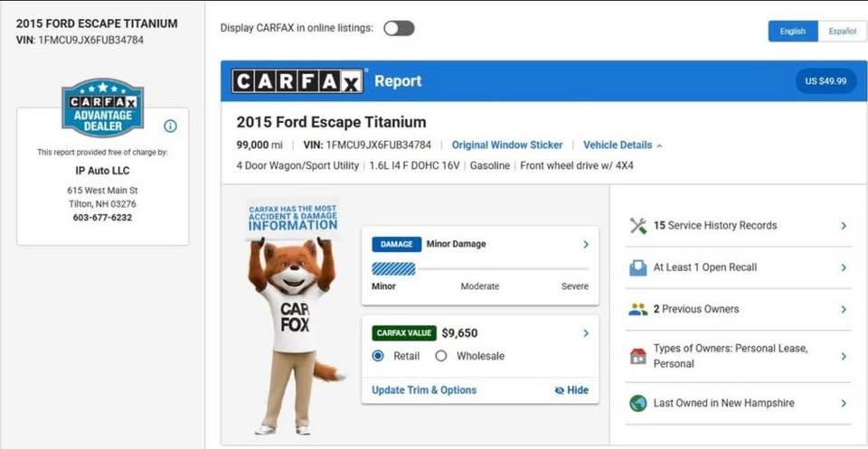Click the 1.6L I4 F DOHC 16V spec
This screenshot has height=449, width=868.
(x=415, y=166)
